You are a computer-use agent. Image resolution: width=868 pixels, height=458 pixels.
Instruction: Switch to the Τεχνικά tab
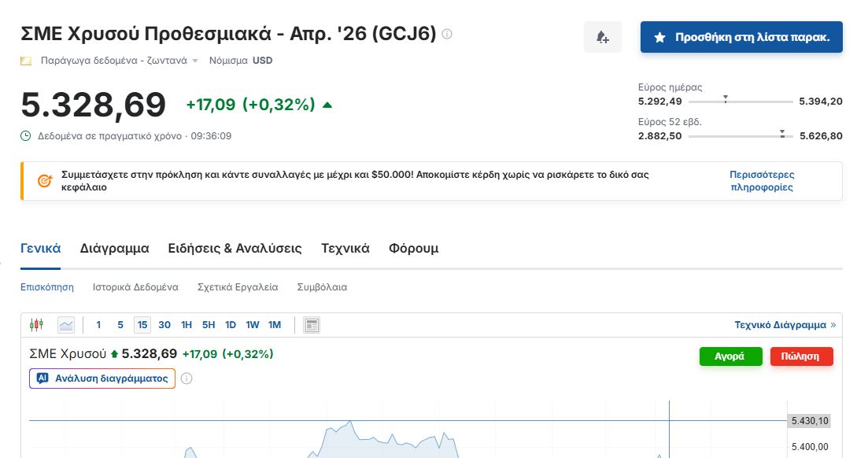coord(345,249)
